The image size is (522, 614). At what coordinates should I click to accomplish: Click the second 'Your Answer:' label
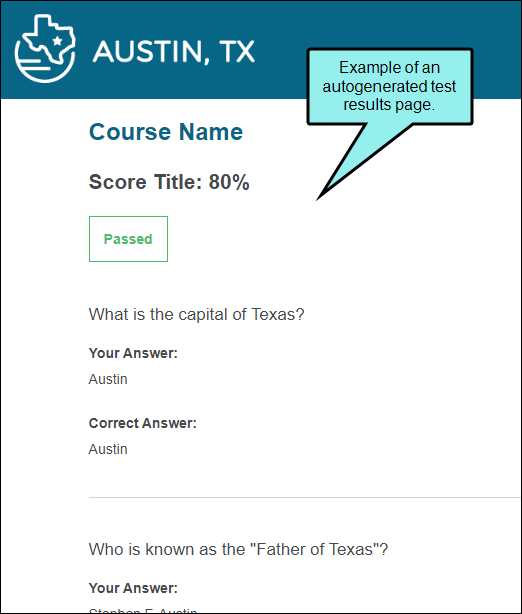(x=133, y=588)
